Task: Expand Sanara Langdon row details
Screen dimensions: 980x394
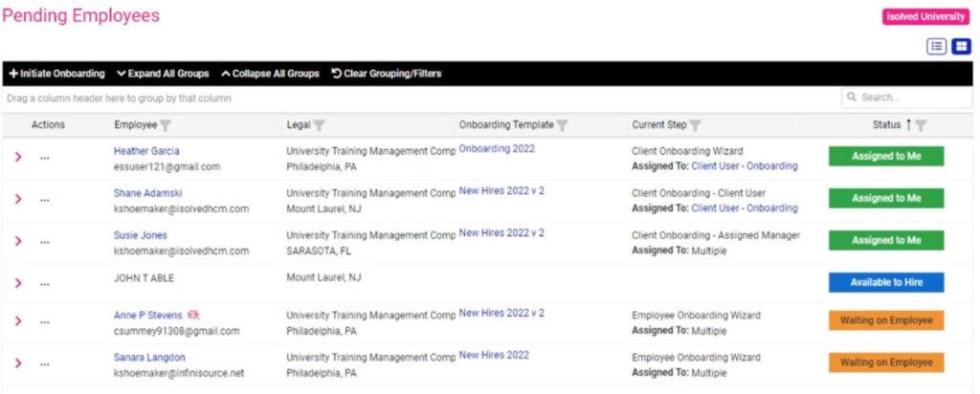Action: (x=18, y=362)
